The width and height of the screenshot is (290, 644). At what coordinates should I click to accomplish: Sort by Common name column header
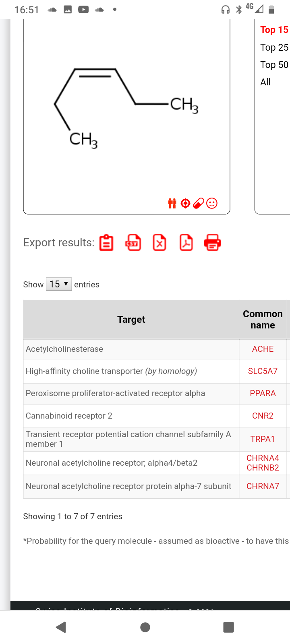[x=263, y=320]
